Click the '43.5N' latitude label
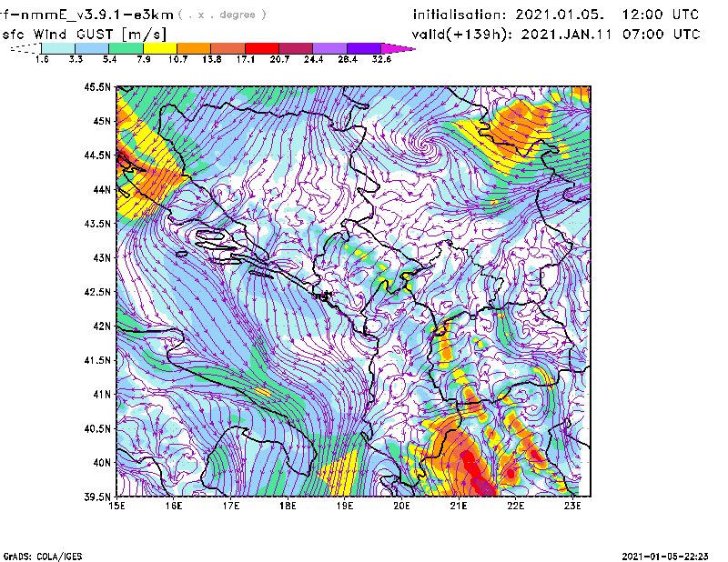 click(x=97, y=223)
